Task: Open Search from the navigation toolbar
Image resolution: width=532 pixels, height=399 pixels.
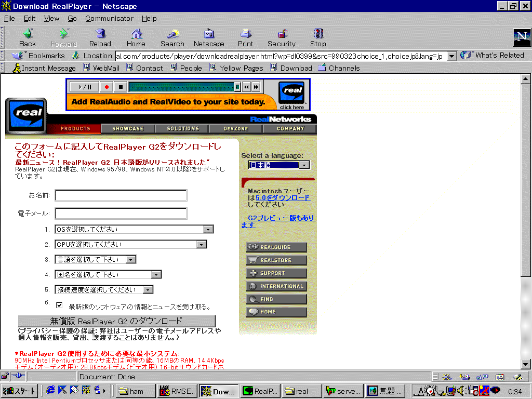Action: click(172, 37)
